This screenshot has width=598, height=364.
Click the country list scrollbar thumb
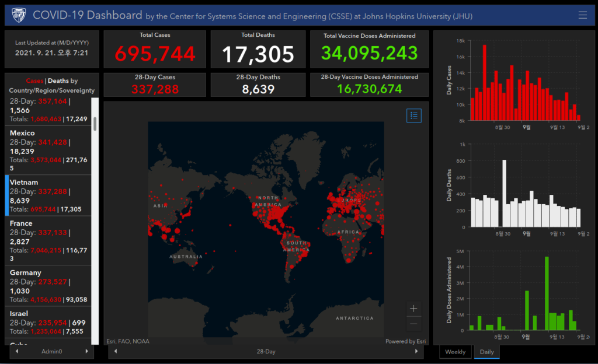[x=95, y=123]
